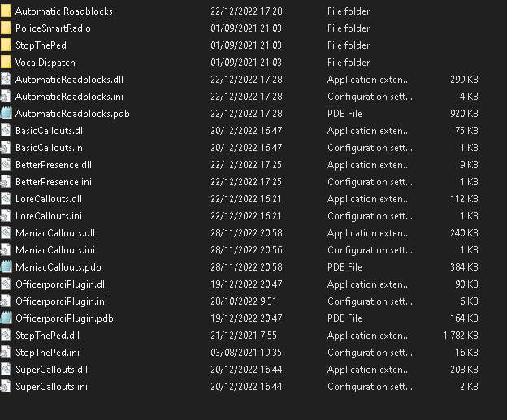Select the LoreCallouts.ini file
The height and width of the screenshot is (420, 507).
tap(48, 216)
